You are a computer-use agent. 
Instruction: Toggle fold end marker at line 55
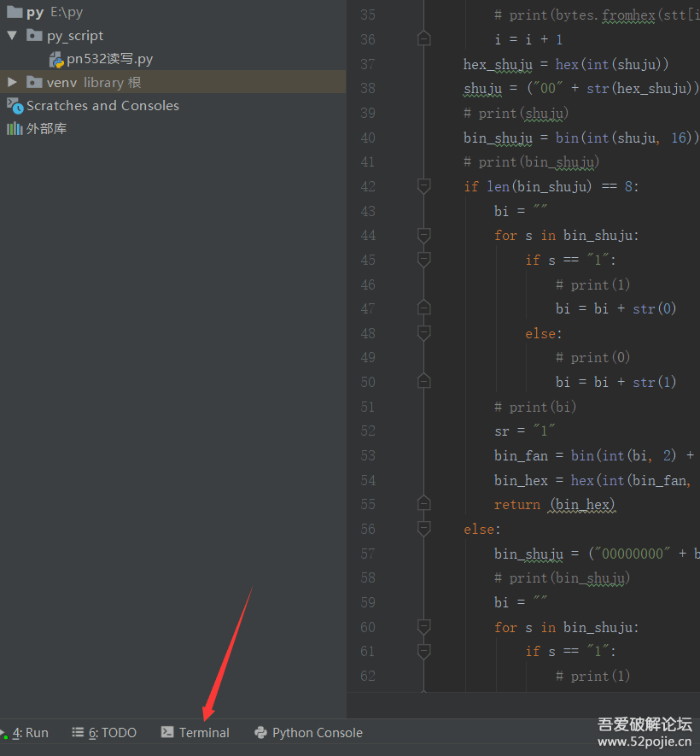point(424,503)
